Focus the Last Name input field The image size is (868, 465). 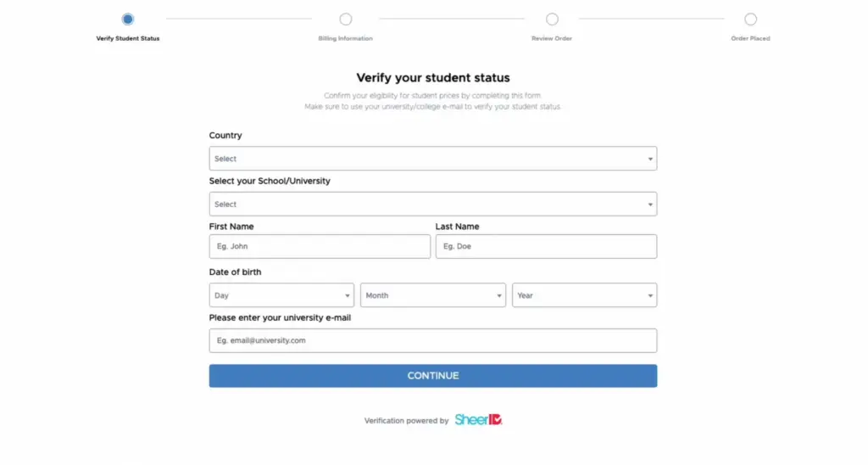pos(547,247)
